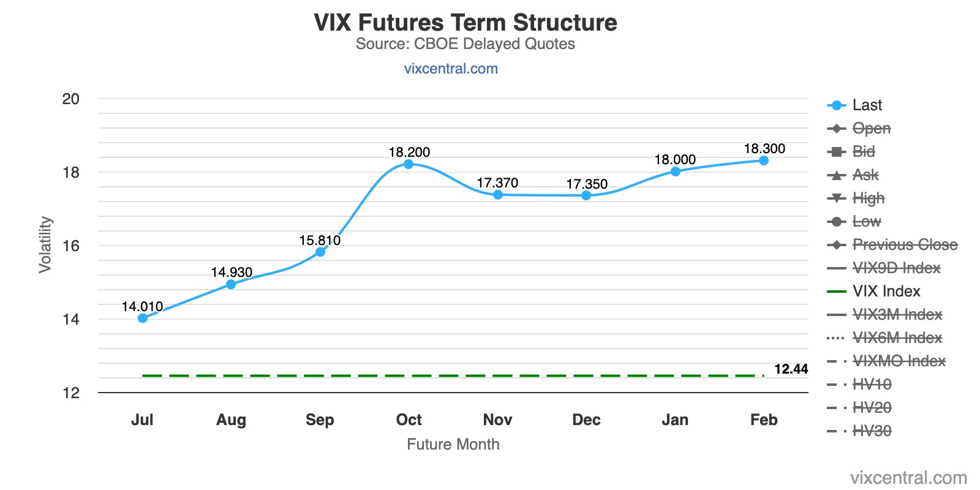Click the Jul 14.010 data point
The height and width of the screenshot is (490, 980).
point(143,318)
